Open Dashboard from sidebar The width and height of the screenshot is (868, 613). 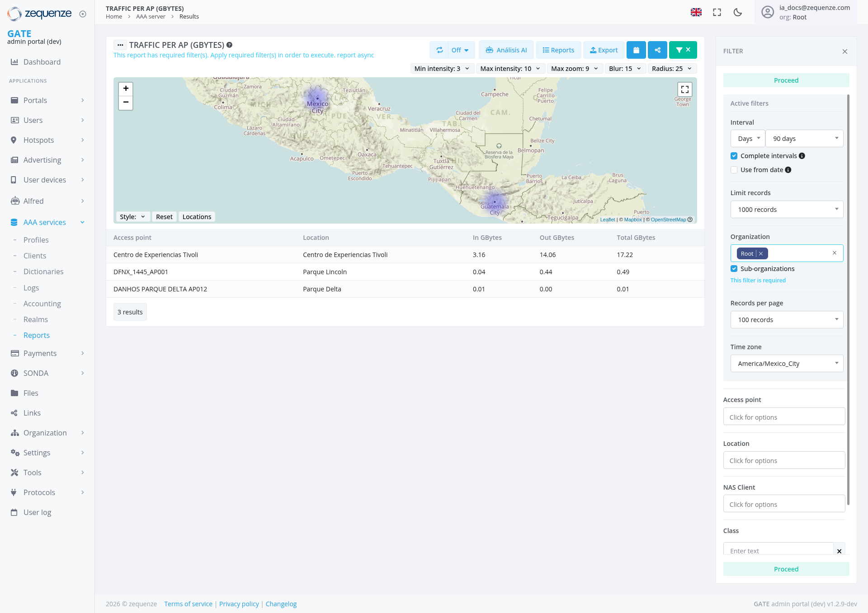(x=42, y=62)
